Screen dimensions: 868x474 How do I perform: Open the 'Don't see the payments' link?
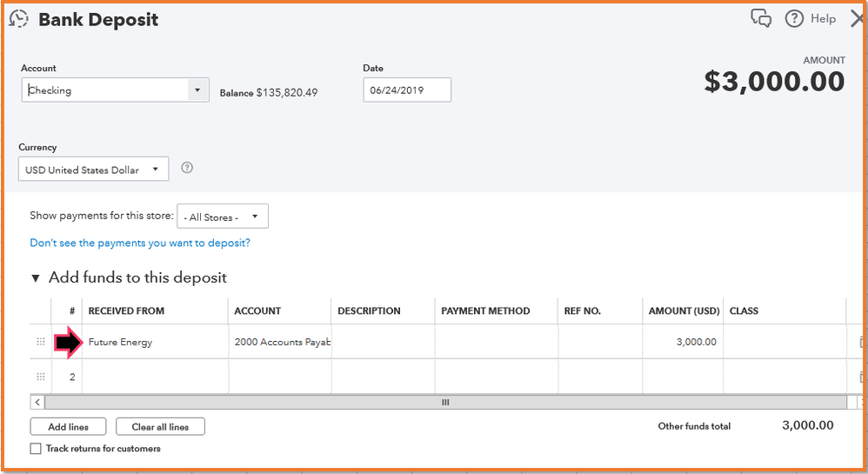pyautogui.click(x=140, y=243)
